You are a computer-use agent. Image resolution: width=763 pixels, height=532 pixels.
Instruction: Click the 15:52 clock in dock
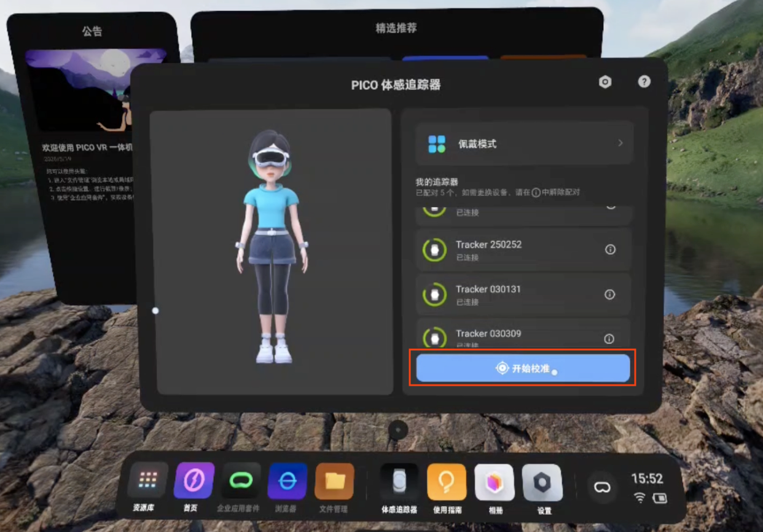tap(647, 479)
